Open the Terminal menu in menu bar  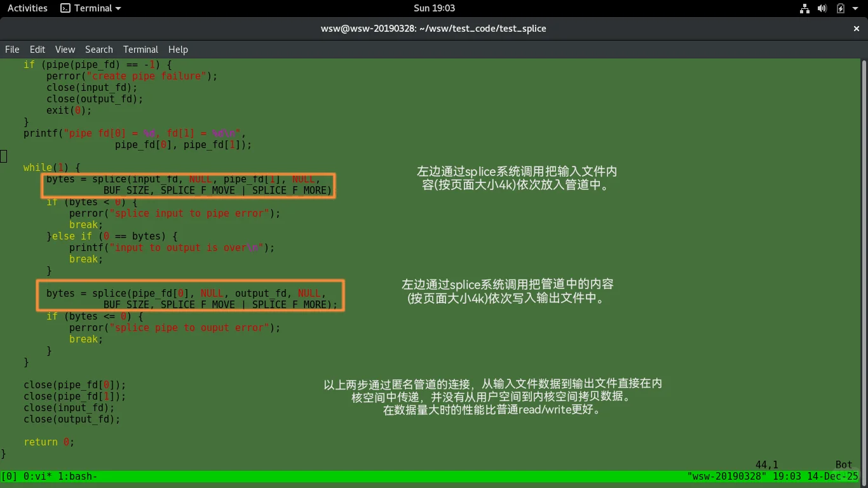click(140, 50)
